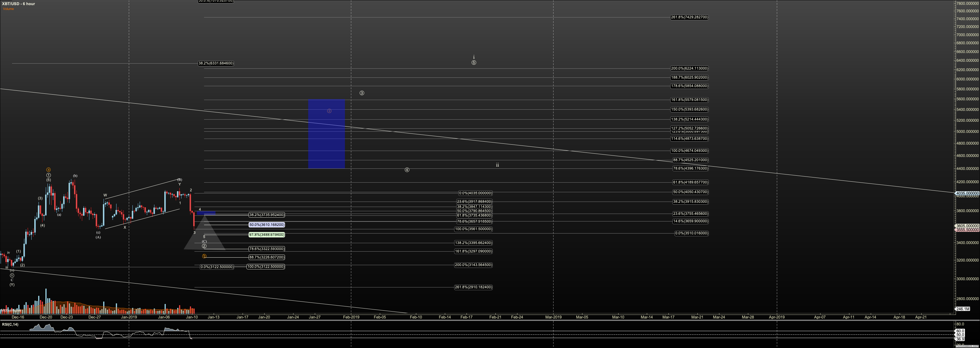Image resolution: width=980 pixels, height=348 pixels.
Task: Click the 38.2%(3847.114300) retracement label
Action: pos(474,207)
